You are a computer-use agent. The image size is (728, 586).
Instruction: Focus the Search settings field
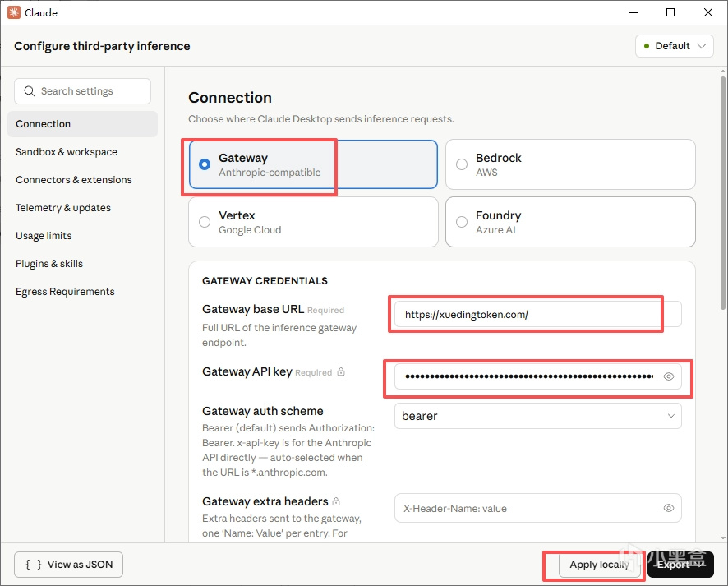click(83, 91)
